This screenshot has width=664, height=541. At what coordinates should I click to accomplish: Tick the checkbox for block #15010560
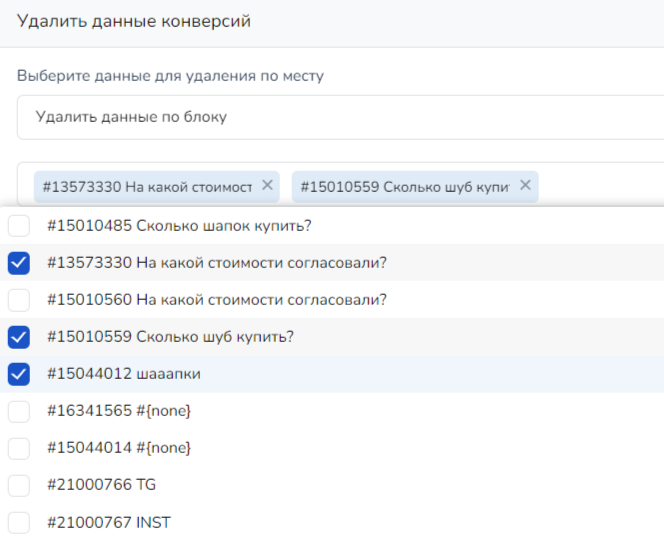[19, 299]
